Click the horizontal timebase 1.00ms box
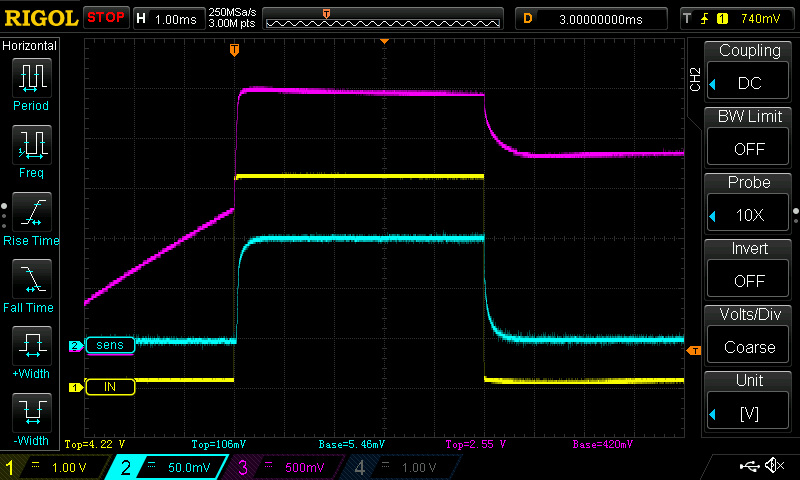The image size is (800, 480). 169,19
